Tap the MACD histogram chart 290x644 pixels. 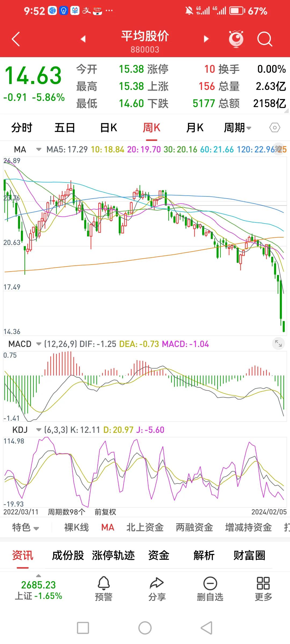(x=145, y=386)
